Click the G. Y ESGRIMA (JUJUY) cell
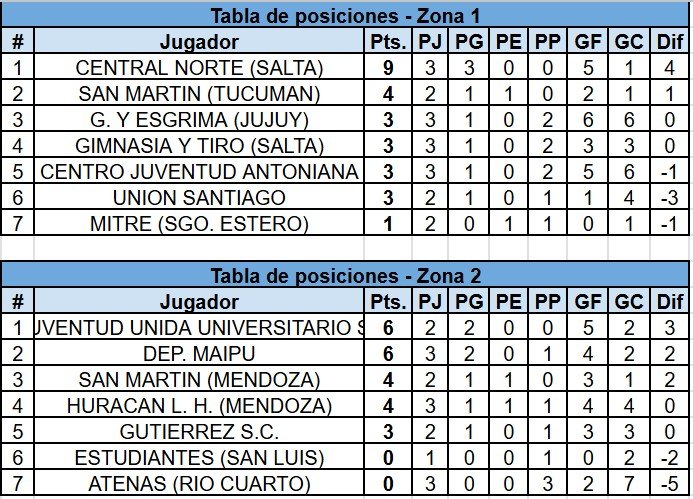693x499 pixels. (x=199, y=119)
